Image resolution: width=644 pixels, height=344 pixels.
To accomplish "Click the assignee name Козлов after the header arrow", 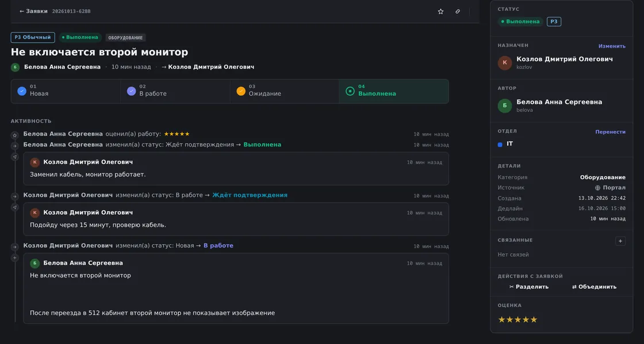I will click(211, 67).
